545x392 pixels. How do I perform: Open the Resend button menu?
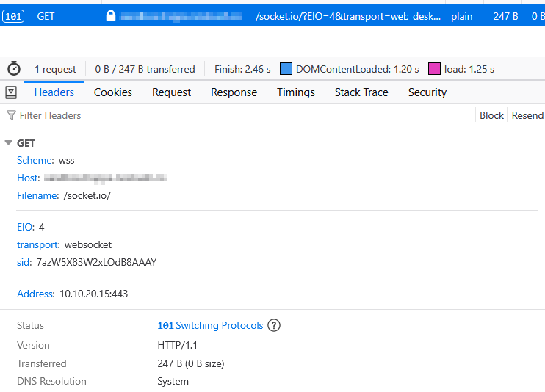point(527,115)
